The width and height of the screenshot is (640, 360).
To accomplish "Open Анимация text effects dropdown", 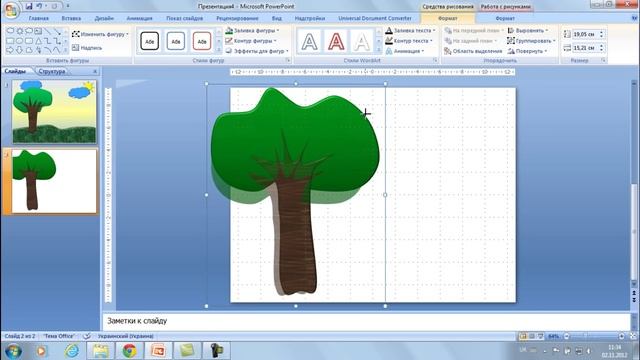I will pyautogui.click(x=405, y=51).
